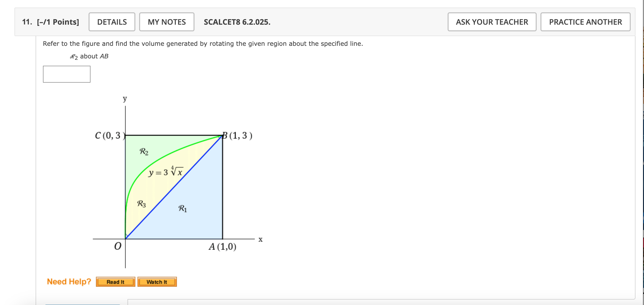Select the question number 11 label
This screenshot has height=305, width=644.
coord(26,22)
